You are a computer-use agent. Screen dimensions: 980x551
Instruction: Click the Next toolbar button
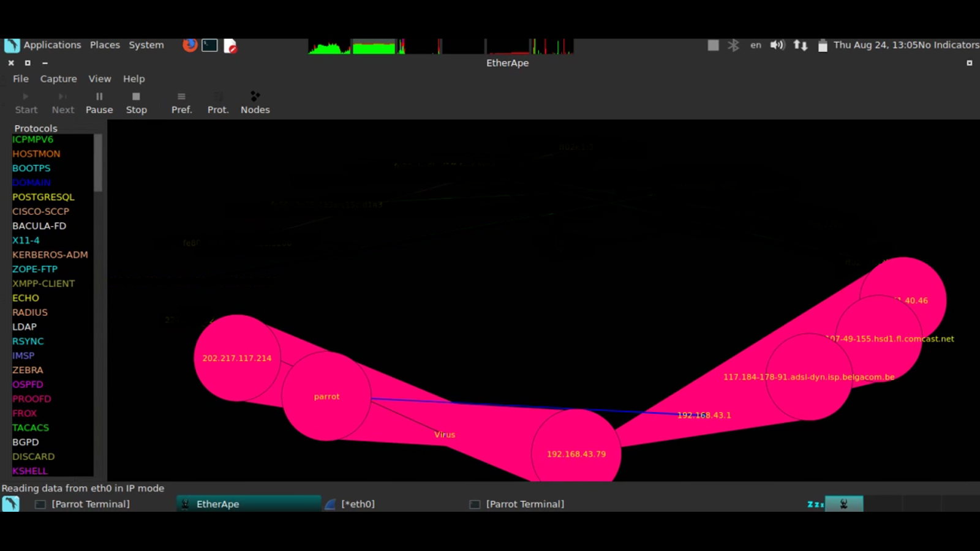(63, 103)
